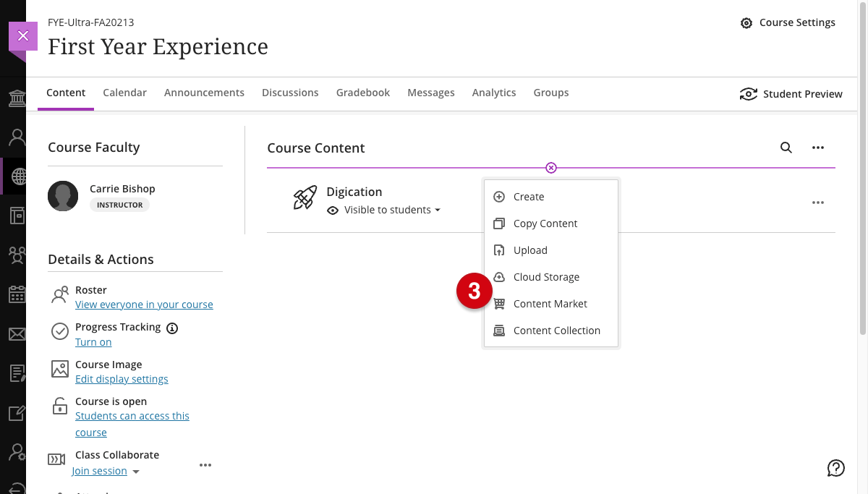Close the add-content menu with circled X

(x=551, y=168)
